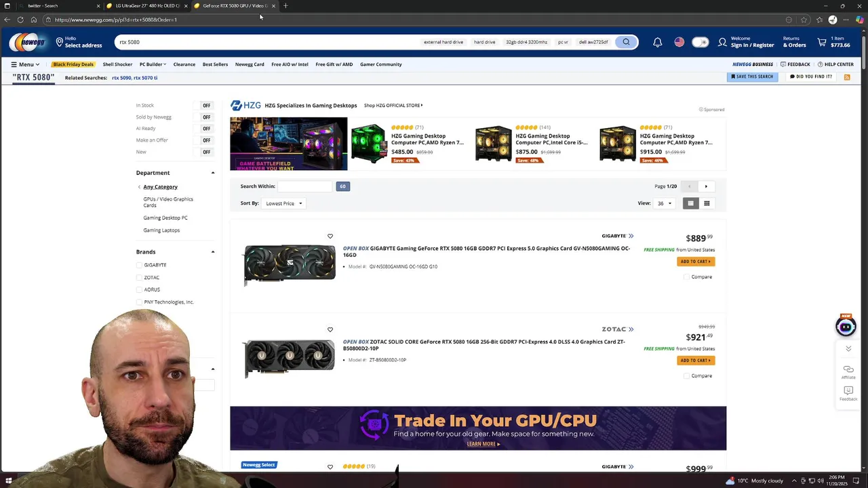868x488 pixels.
Task: Add the Gigabyte RTX 5080 to wishlist
Action: tap(330, 237)
